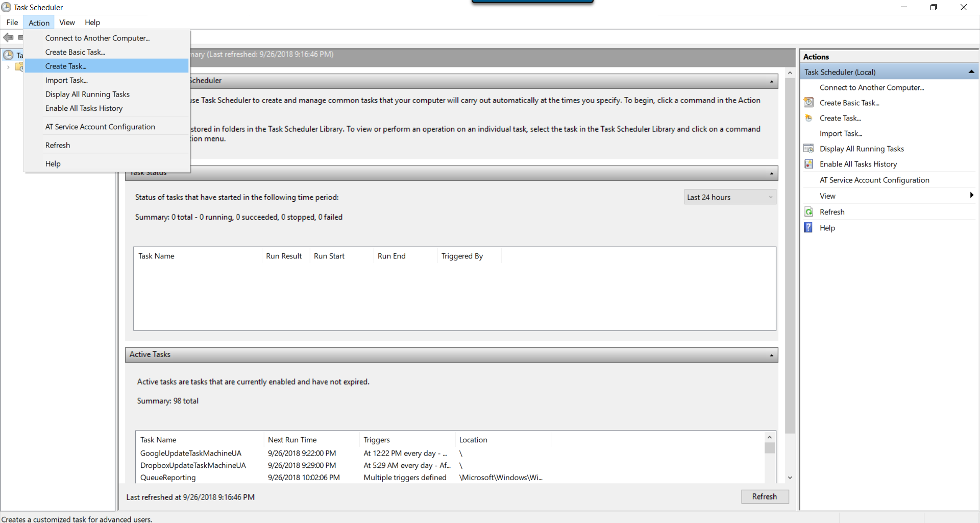Image resolution: width=980 pixels, height=523 pixels.
Task: Sort Active Tasks by Triggers column
Action: click(x=407, y=440)
